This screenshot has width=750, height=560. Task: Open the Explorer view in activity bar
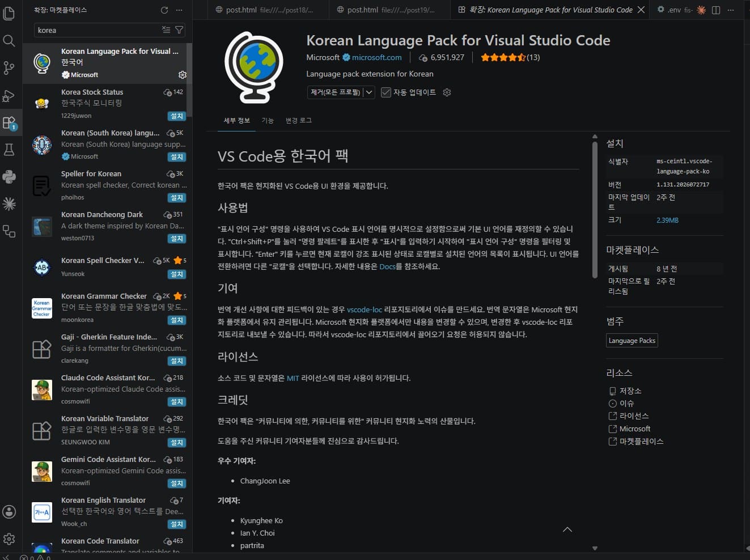(x=9, y=12)
